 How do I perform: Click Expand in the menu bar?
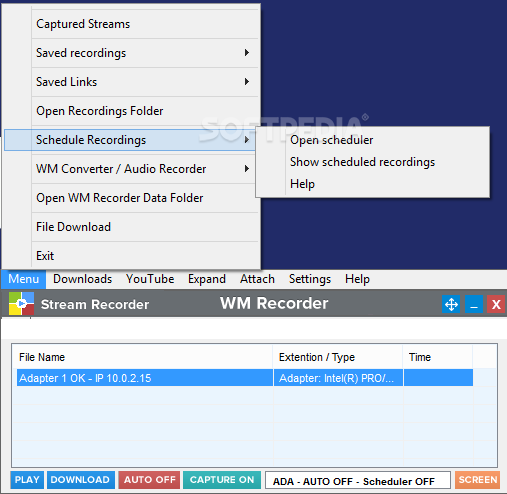coord(207,279)
